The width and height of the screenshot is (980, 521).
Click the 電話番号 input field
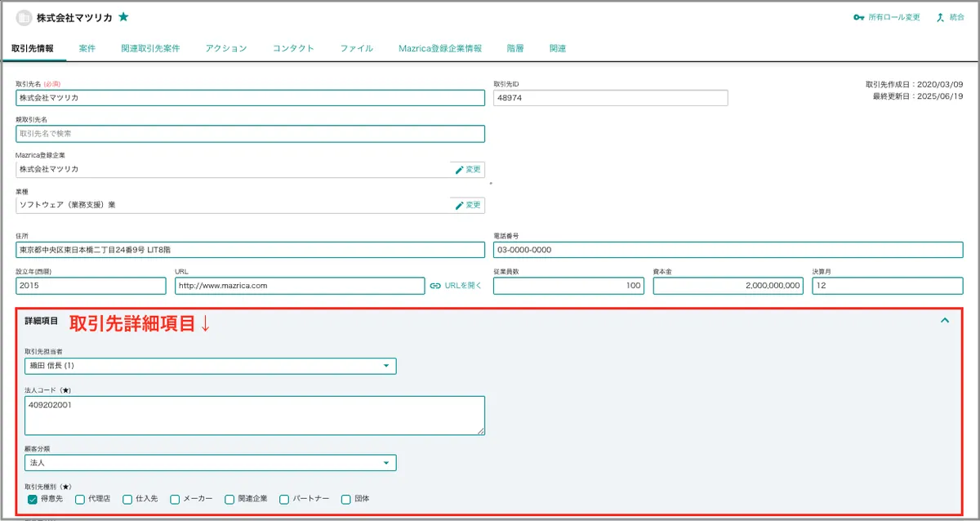(728, 250)
